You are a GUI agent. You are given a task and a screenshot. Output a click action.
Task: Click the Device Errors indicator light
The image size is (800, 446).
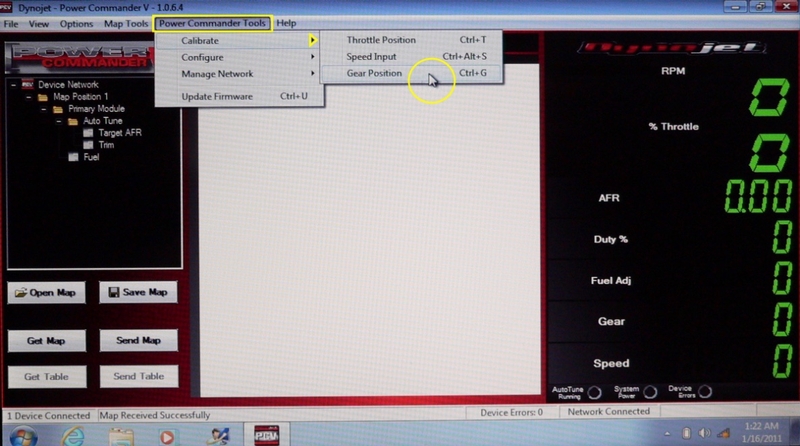pos(708,392)
